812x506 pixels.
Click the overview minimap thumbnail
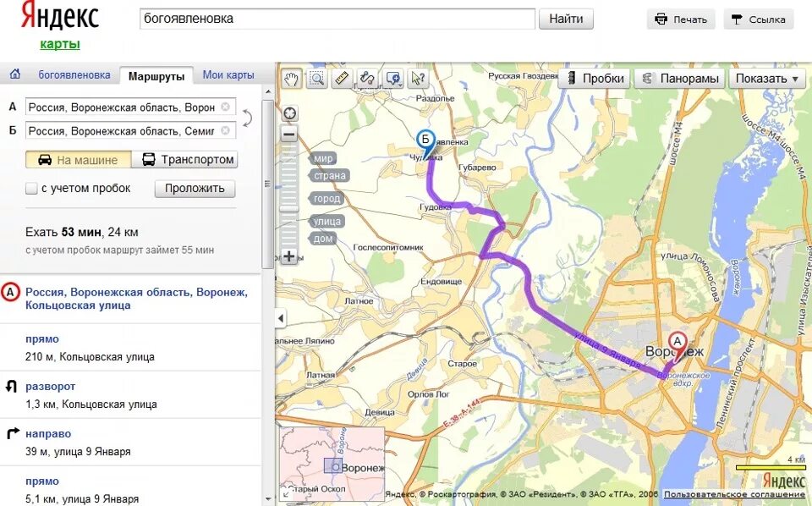click(332, 463)
